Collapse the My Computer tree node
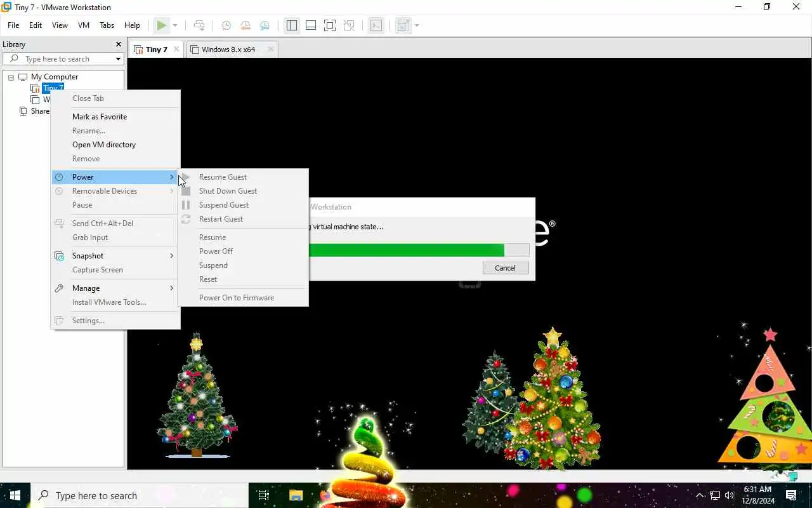 click(x=11, y=77)
